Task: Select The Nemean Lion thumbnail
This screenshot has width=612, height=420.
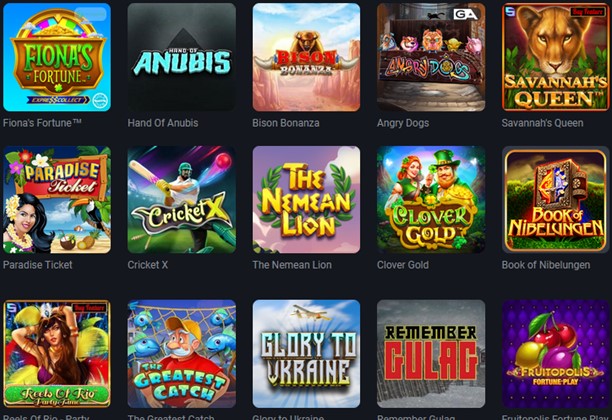Action: coord(306,199)
